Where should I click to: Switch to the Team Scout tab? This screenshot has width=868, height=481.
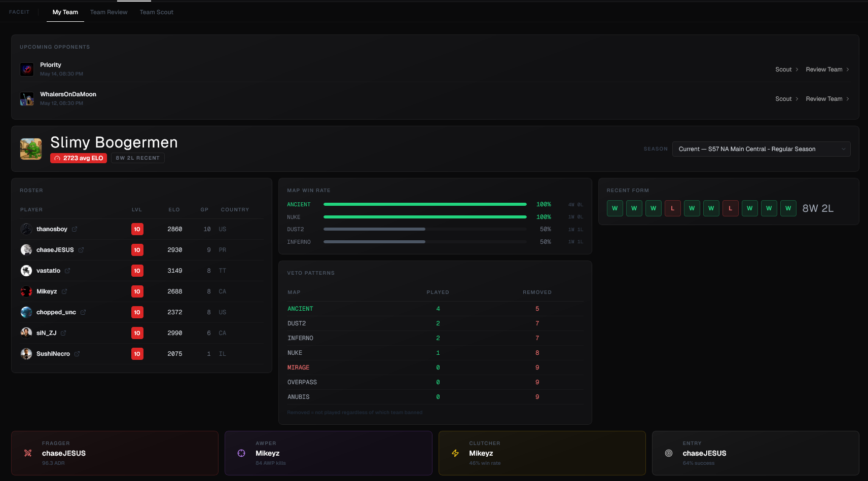(x=157, y=12)
